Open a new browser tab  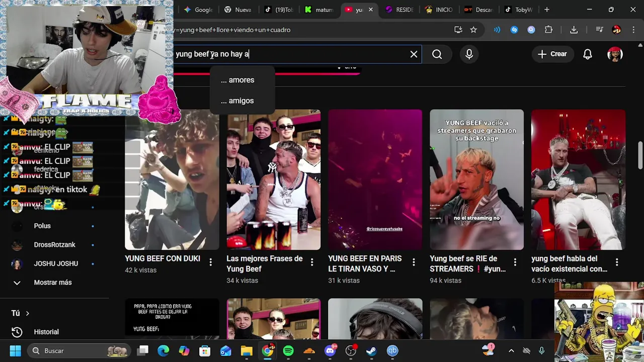[547, 10]
